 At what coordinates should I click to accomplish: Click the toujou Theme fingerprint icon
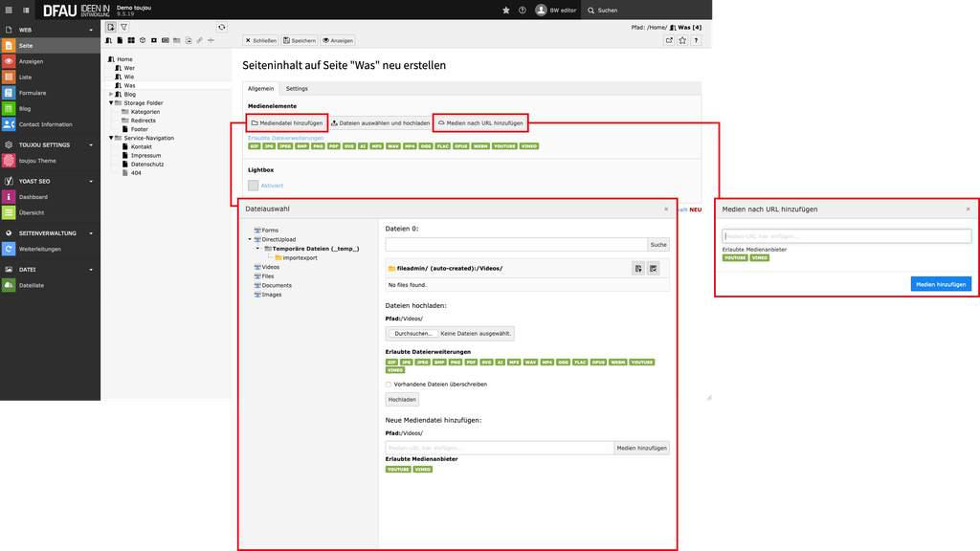point(9,161)
